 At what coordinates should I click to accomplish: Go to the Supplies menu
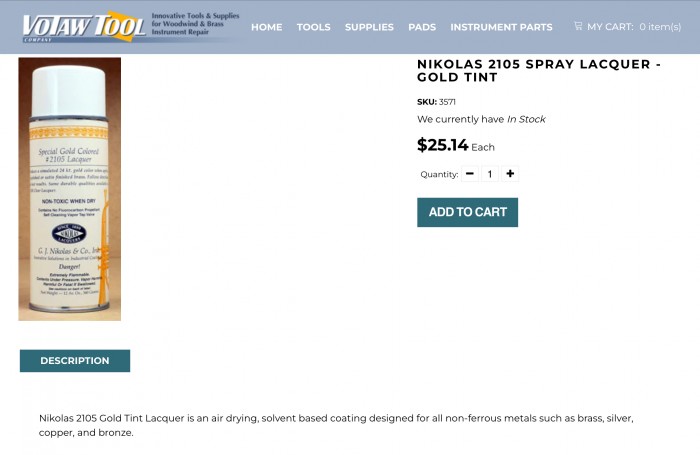tap(369, 27)
